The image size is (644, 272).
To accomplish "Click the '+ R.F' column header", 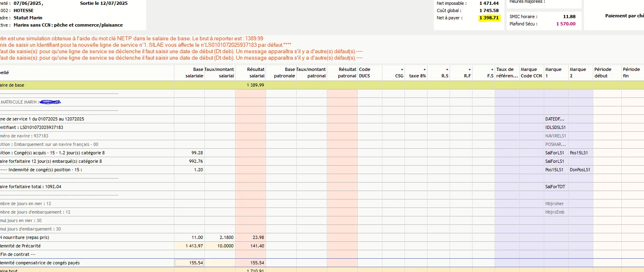I will coord(461,73).
